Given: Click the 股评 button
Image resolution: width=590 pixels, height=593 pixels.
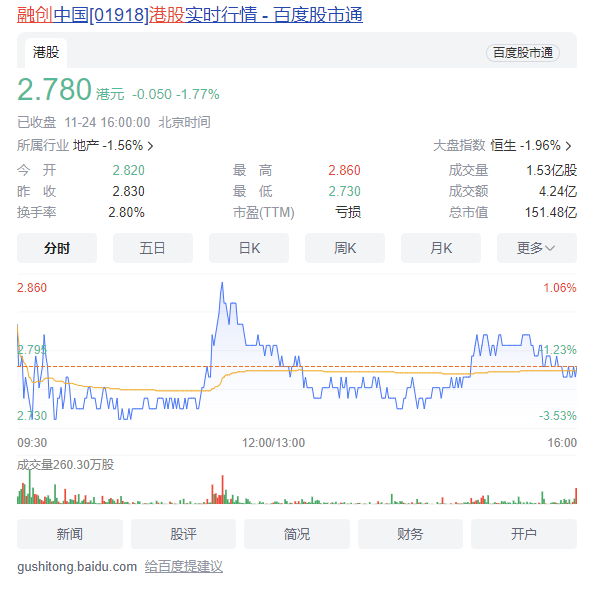Looking at the screenshot, I should pos(183,534).
